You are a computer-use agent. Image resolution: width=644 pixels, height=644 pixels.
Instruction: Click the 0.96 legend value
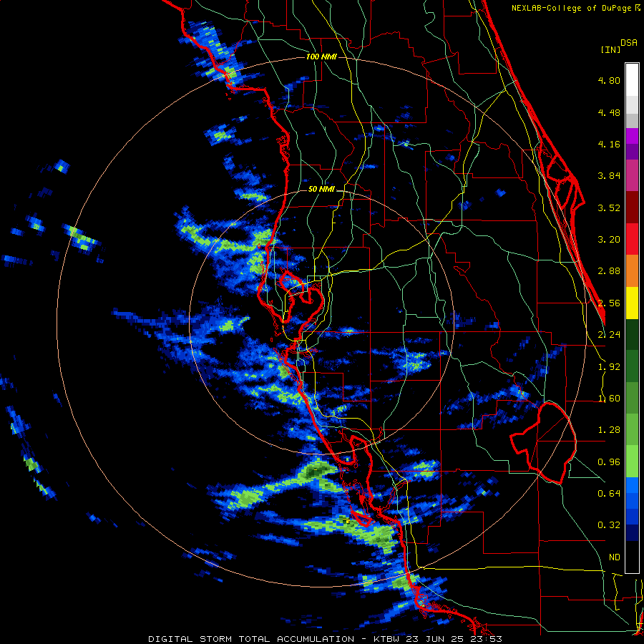[x=609, y=462]
